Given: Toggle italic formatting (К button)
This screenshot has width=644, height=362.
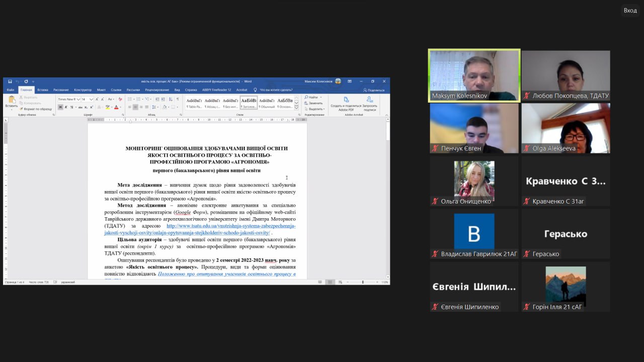Looking at the screenshot, I should tap(66, 107).
